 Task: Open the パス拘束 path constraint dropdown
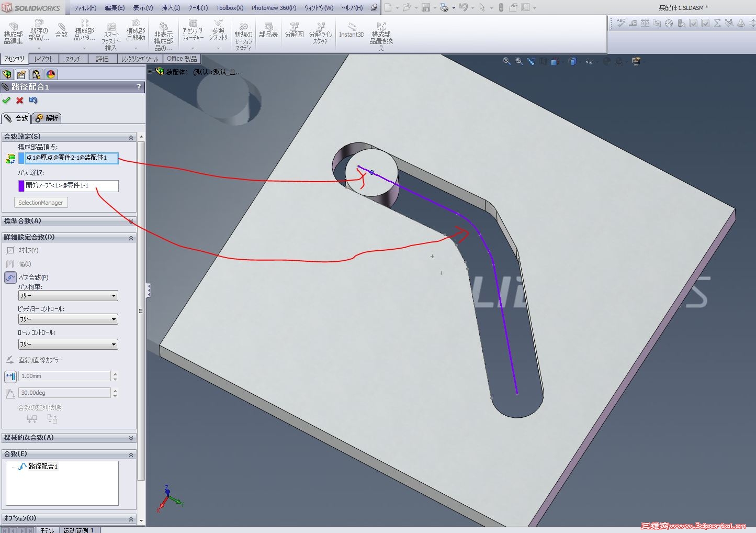tap(68, 296)
